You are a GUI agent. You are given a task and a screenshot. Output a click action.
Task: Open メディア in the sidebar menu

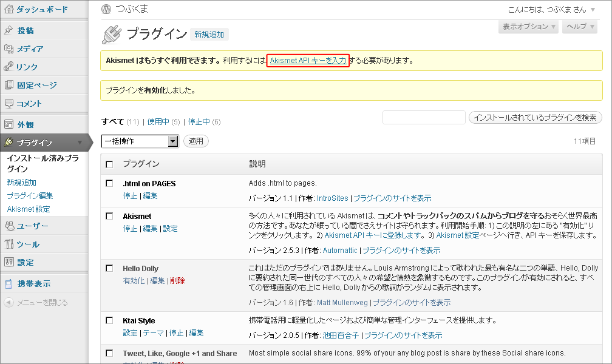(30, 49)
